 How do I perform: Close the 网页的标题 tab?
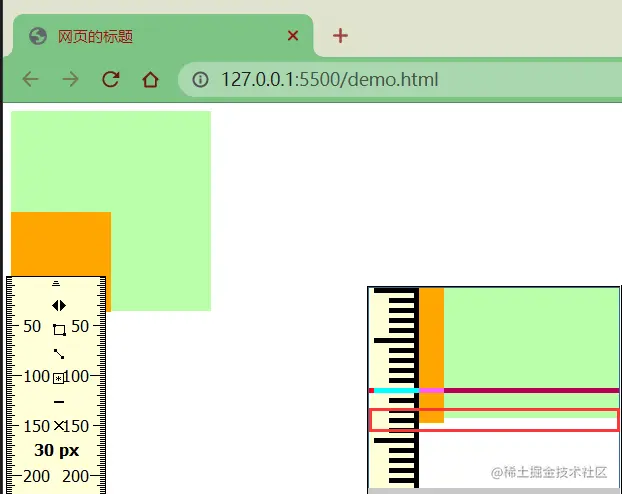click(x=293, y=36)
